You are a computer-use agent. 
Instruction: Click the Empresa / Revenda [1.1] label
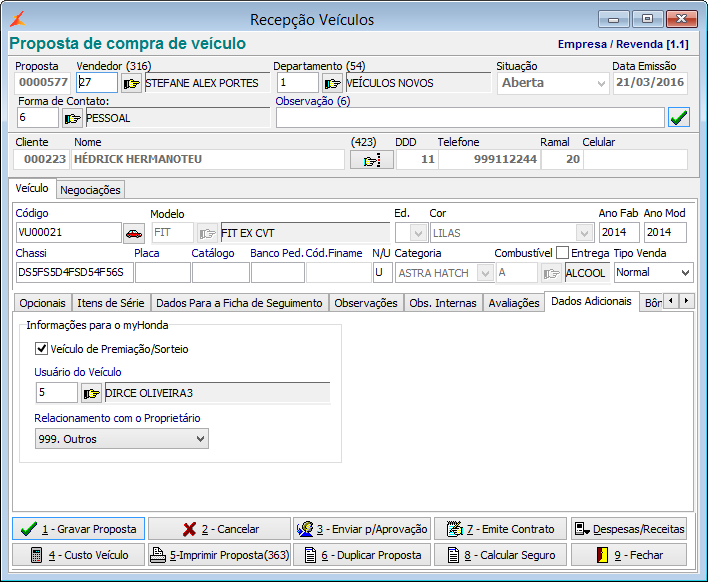coord(623,44)
